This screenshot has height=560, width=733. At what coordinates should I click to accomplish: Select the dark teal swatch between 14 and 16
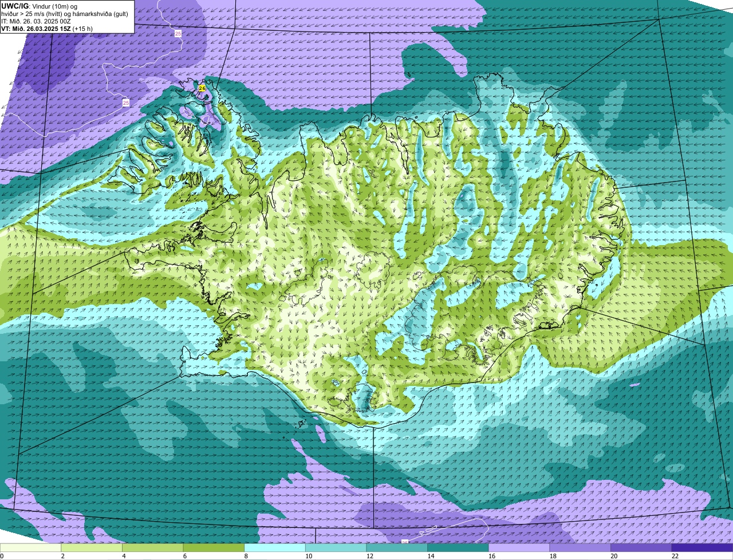pyautogui.click(x=458, y=547)
